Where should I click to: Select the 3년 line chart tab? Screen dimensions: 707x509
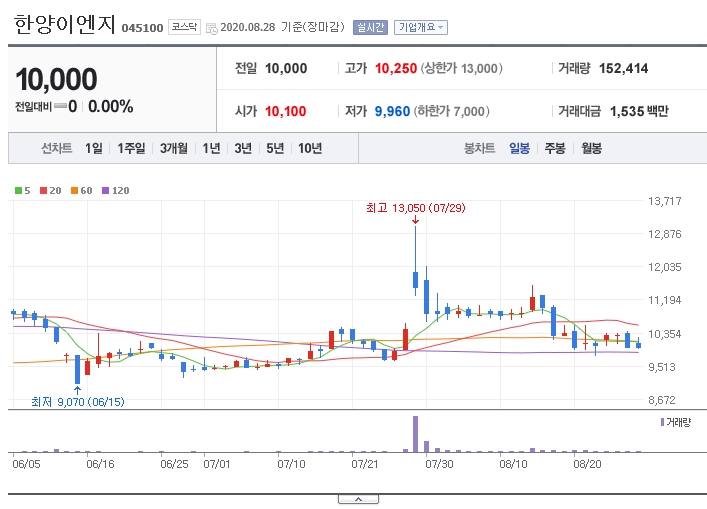(243, 148)
